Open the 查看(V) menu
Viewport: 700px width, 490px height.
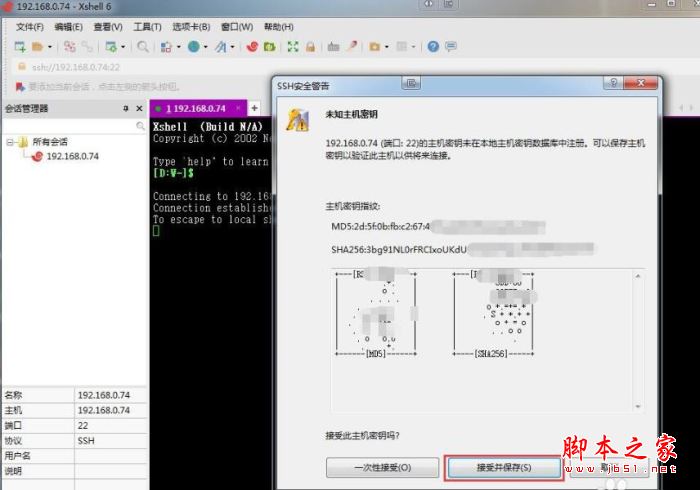click(108, 27)
